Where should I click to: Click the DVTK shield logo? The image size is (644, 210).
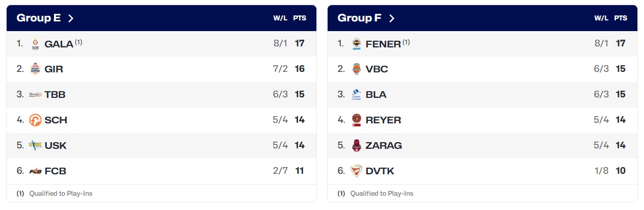357,171
